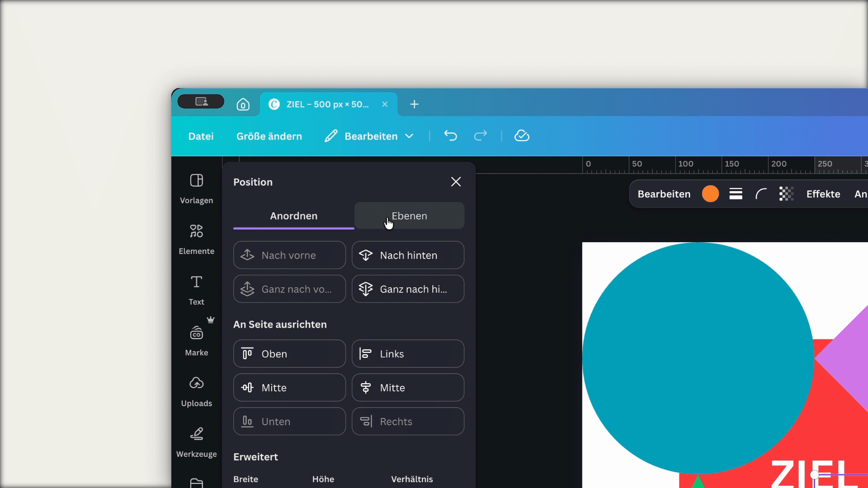868x488 pixels.
Task: Open the Werkzeuge tools panel
Action: coord(196,442)
